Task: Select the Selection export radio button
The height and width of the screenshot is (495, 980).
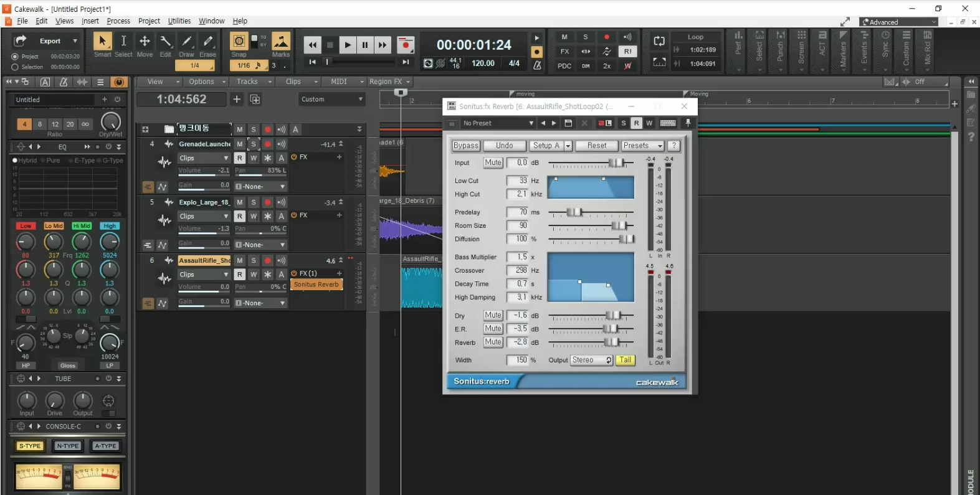Action: (x=15, y=67)
